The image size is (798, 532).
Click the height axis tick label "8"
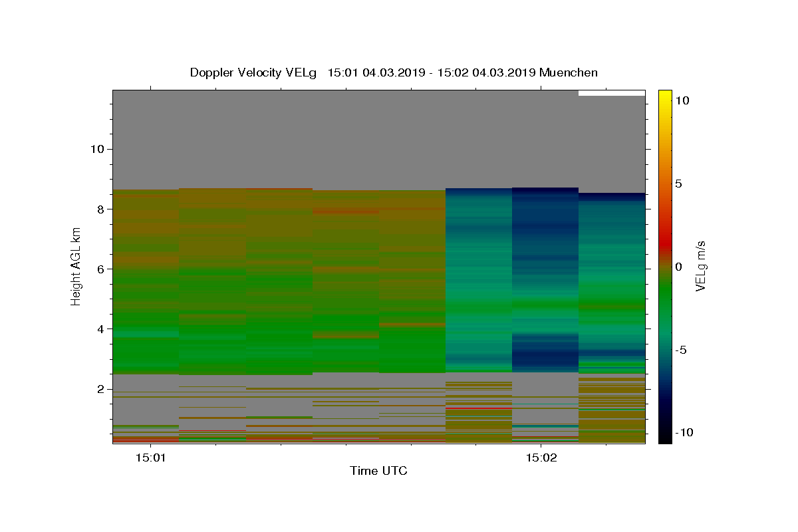(100, 209)
